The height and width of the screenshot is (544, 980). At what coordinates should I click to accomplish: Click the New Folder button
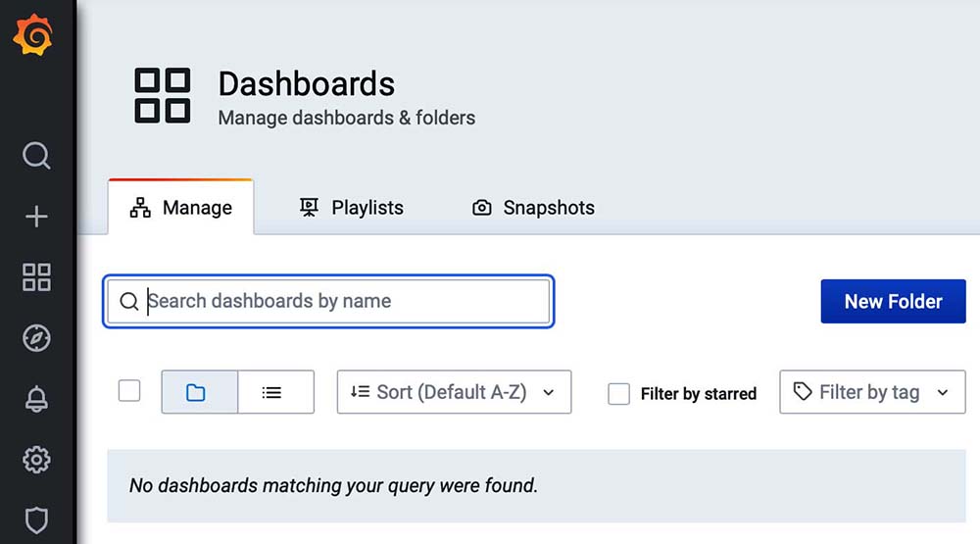(893, 301)
